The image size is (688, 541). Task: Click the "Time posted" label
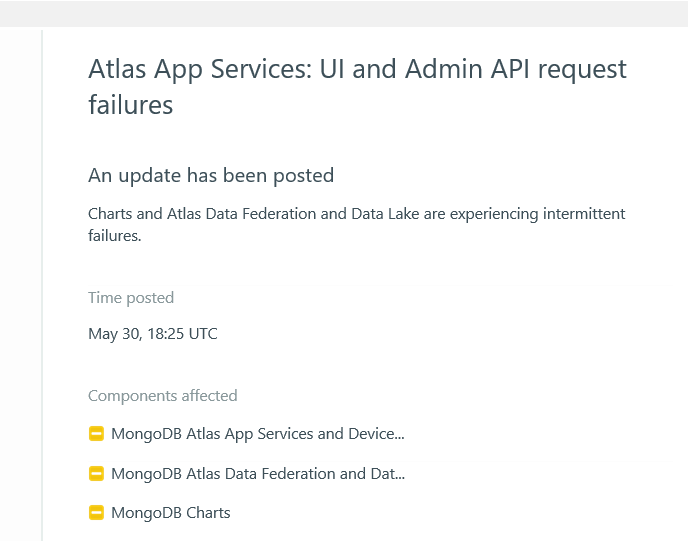coord(131,298)
